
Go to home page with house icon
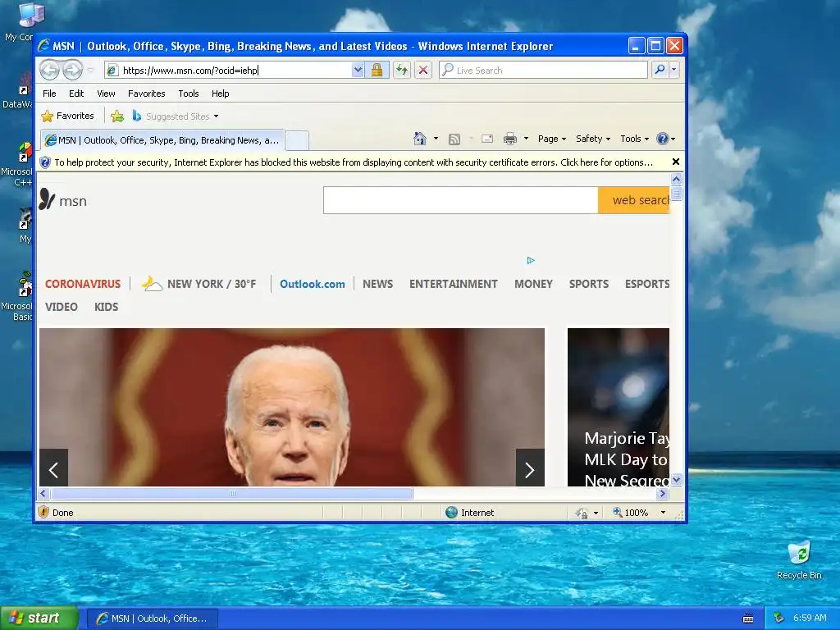click(420, 139)
